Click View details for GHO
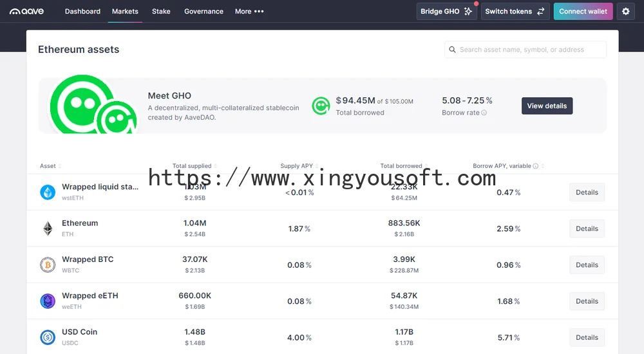This screenshot has height=354, width=644. 547,106
